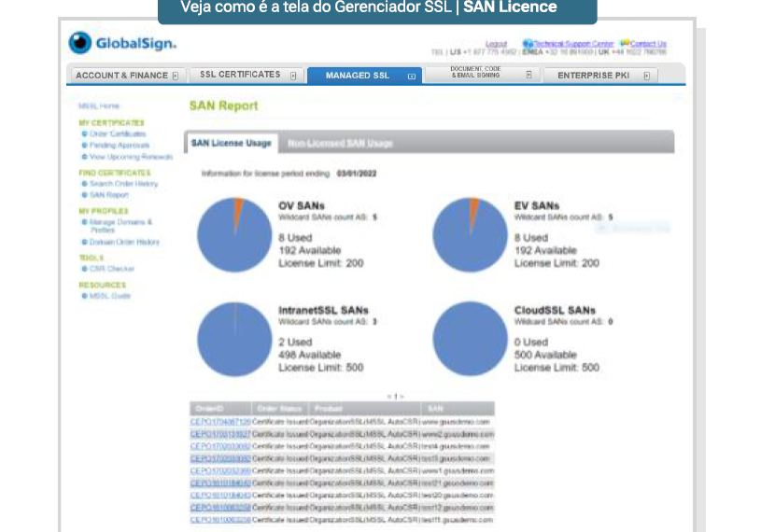Viewport: 761px width, 532px height.
Task: Open the Enterprise PKI tab
Action: click(x=600, y=76)
